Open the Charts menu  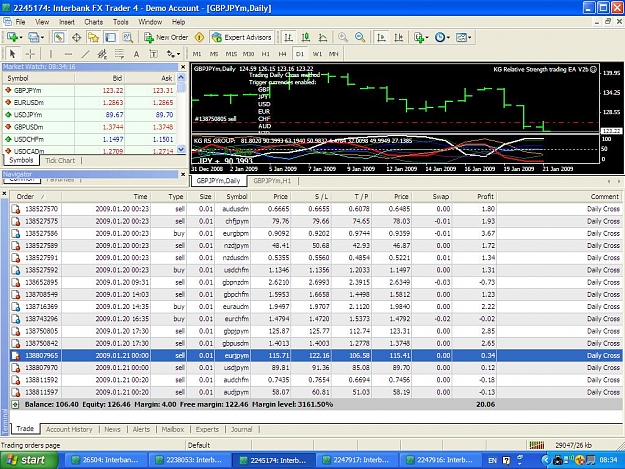(93, 22)
